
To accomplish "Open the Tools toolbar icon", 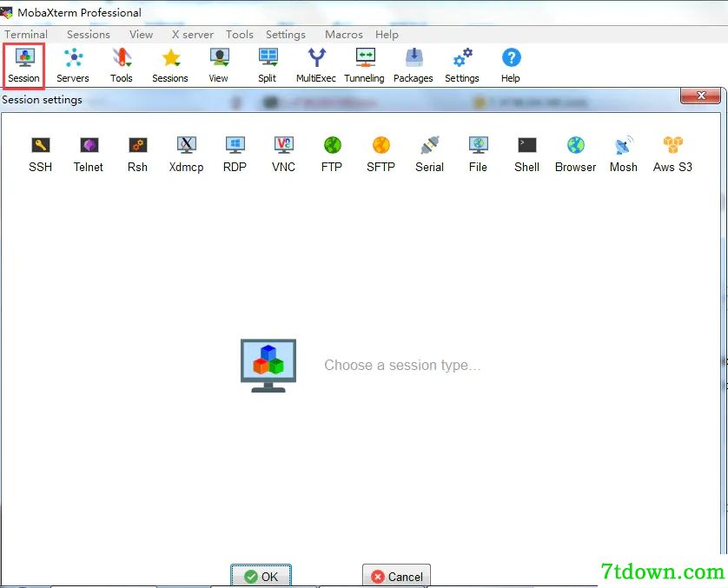I will pos(122,65).
